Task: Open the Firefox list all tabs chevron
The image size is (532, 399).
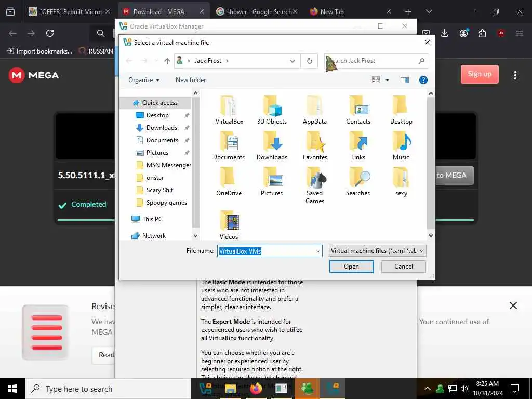Action: point(429,11)
